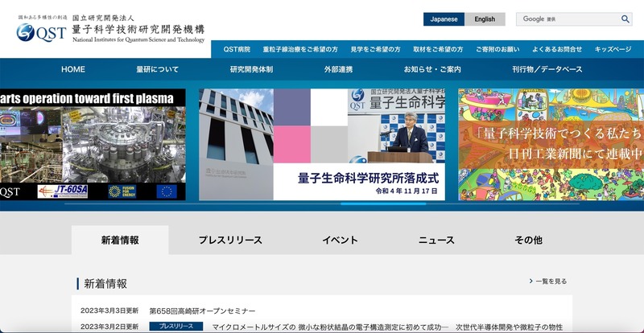The width and height of the screenshot is (644, 333).
Task: Switch site language to English
Action: coord(485,19)
